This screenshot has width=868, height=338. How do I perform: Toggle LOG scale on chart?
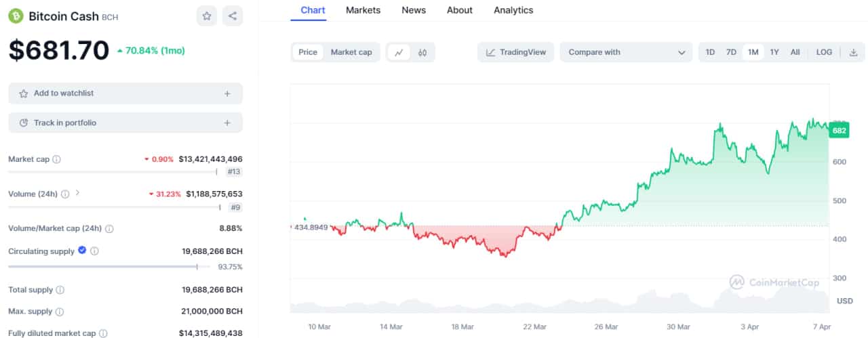pos(824,52)
